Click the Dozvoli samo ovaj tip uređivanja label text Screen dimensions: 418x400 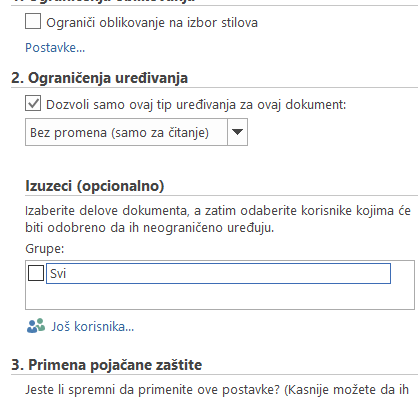coord(196,105)
